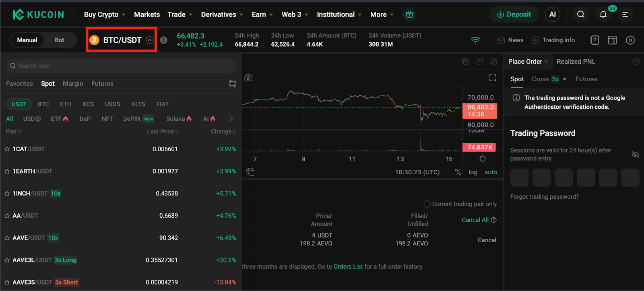Swap pair list view with arrows icon
This screenshot has height=291, width=644.
[232, 83]
